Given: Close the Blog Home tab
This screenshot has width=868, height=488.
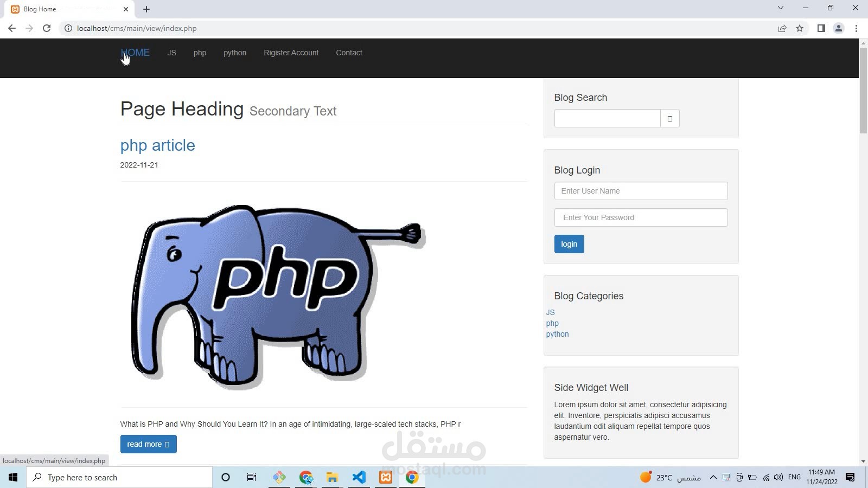Looking at the screenshot, I should tap(126, 9).
